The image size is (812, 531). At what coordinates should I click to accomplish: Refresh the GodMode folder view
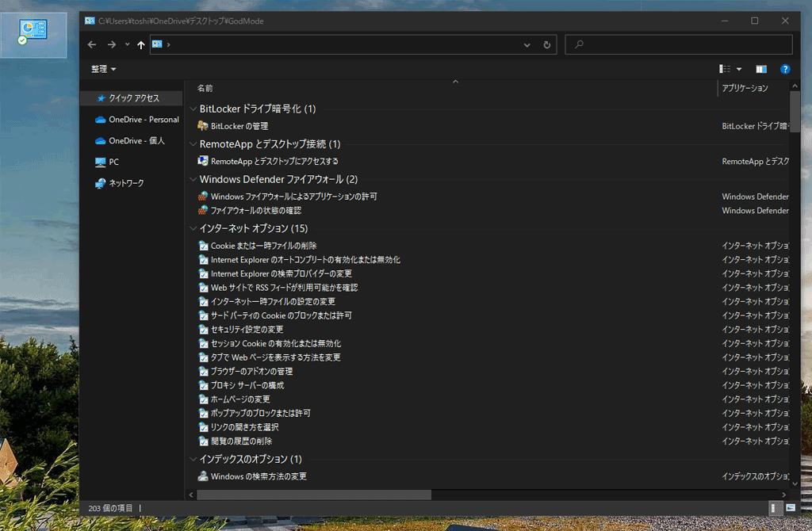[x=547, y=44]
